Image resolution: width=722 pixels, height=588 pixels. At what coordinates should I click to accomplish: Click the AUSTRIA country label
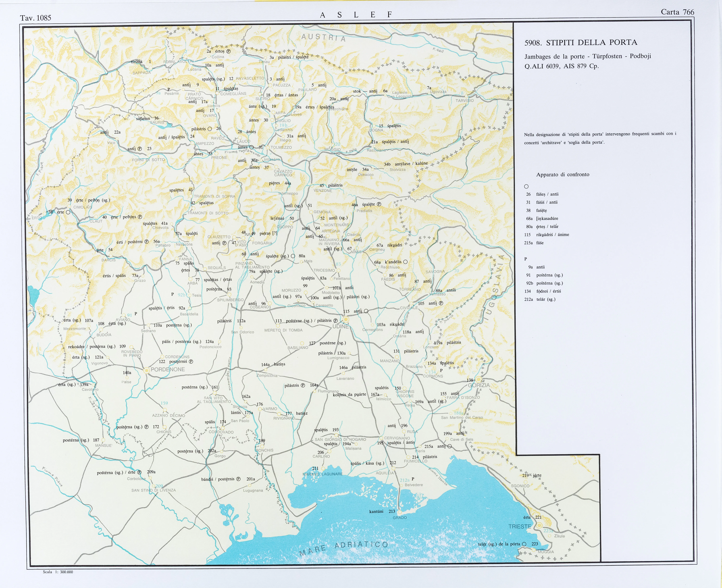(323, 38)
